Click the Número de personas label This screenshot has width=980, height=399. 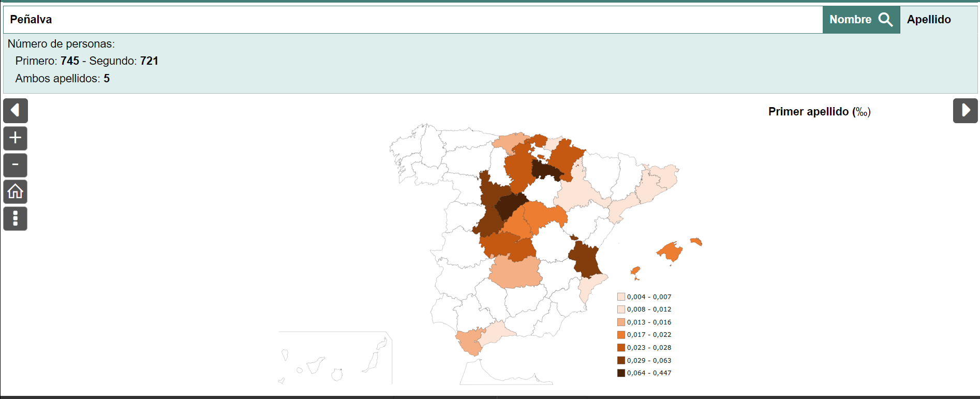pyautogui.click(x=61, y=44)
